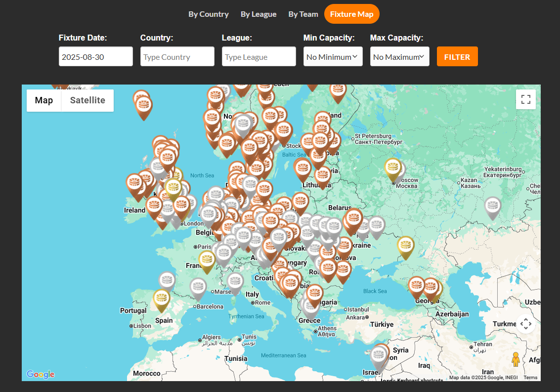This screenshot has width=560, height=392.
Task: Select the Map view type
Action: [x=44, y=100]
